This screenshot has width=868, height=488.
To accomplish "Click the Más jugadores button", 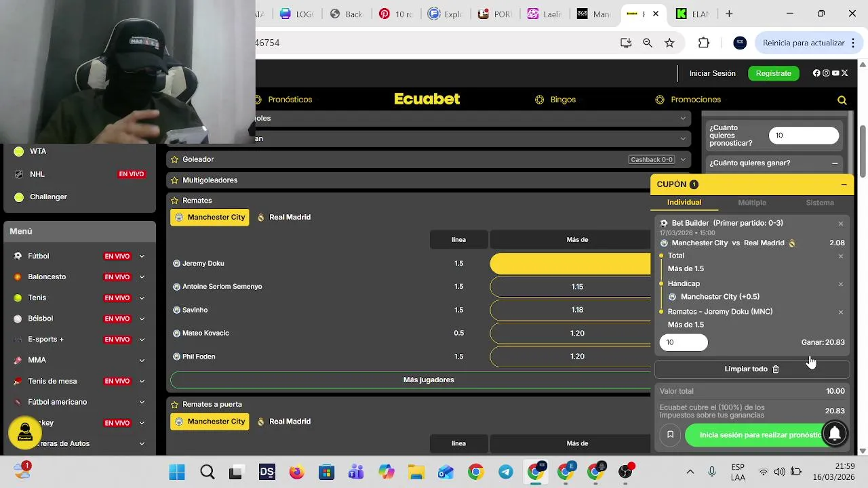I will (x=410, y=380).
